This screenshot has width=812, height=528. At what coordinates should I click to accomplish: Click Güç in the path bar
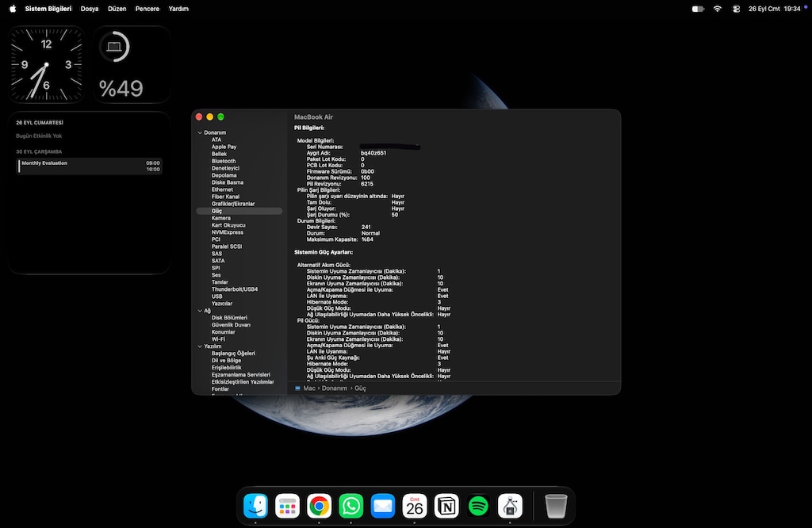click(361, 388)
